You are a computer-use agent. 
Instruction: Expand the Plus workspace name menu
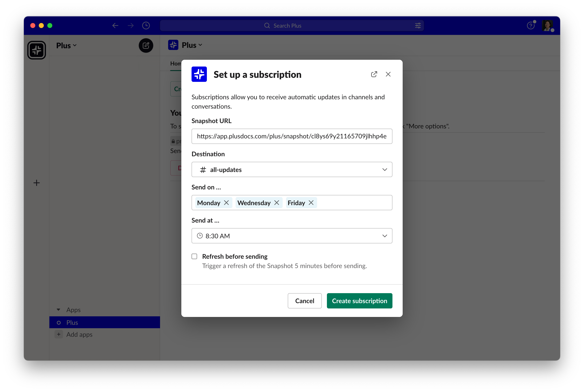click(66, 45)
